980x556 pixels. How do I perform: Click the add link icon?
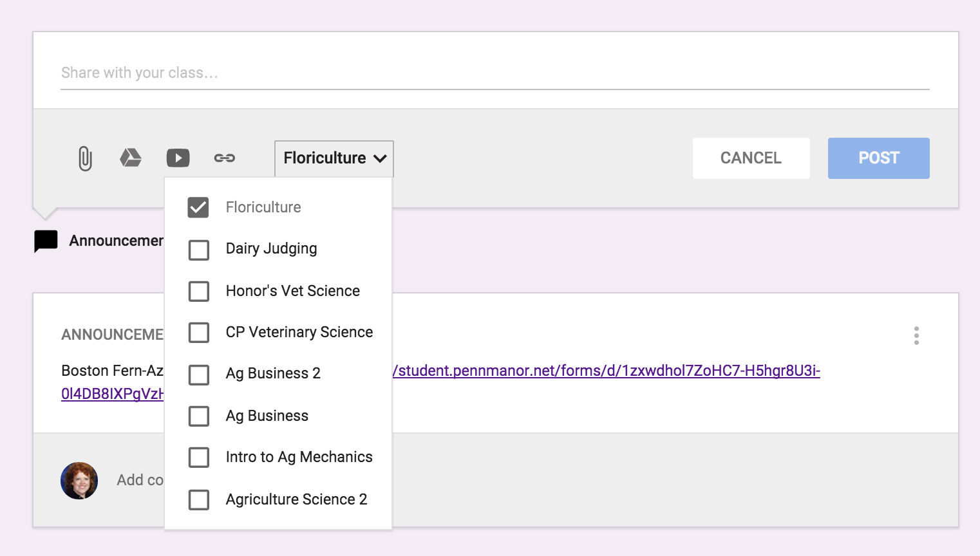point(224,158)
